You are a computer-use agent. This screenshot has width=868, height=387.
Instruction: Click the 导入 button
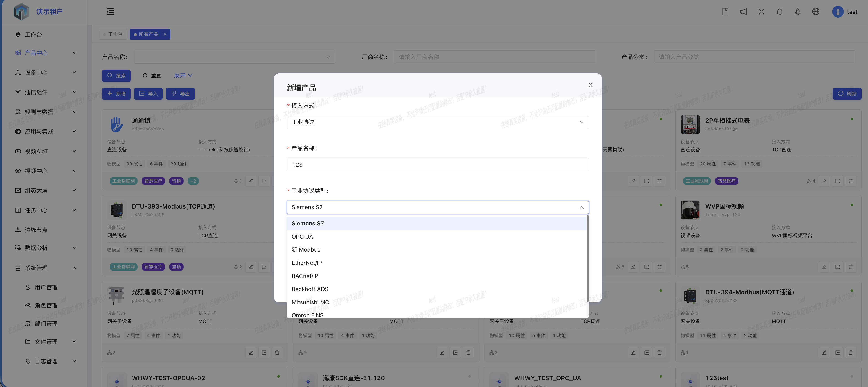[148, 94]
